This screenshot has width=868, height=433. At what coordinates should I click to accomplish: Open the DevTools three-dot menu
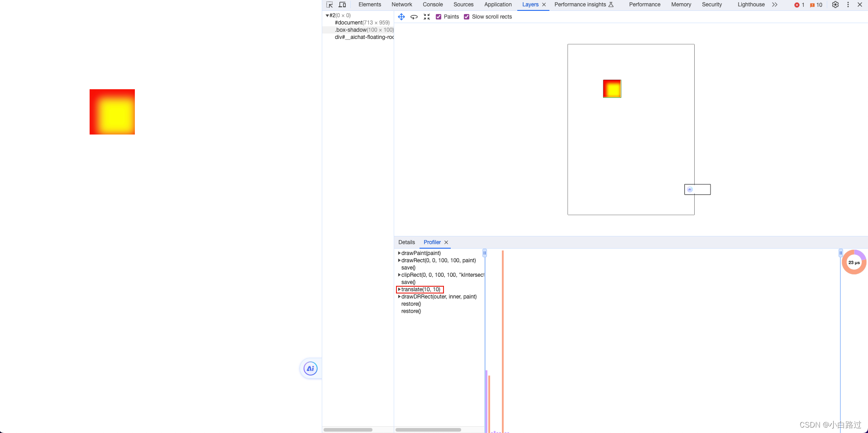(848, 5)
